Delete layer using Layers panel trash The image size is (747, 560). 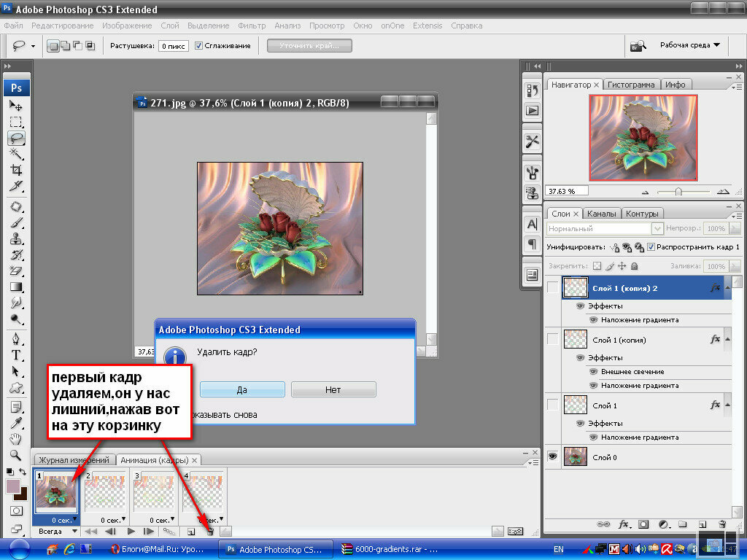click(722, 524)
